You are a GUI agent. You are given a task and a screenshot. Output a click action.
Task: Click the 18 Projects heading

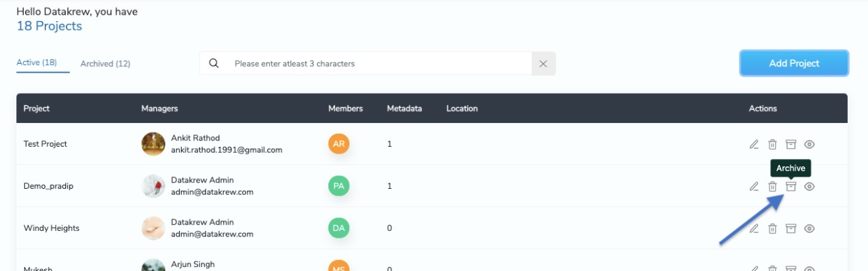[x=50, y=26]
